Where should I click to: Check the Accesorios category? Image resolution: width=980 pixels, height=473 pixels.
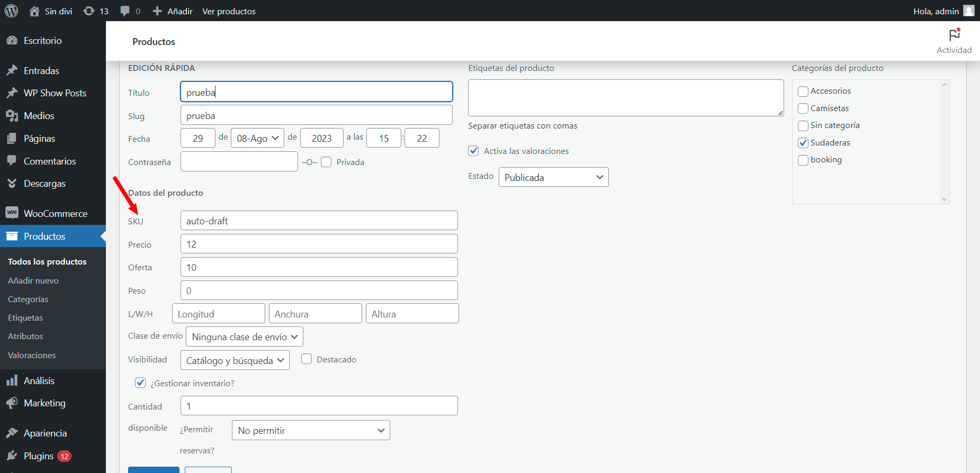point(803,91)
